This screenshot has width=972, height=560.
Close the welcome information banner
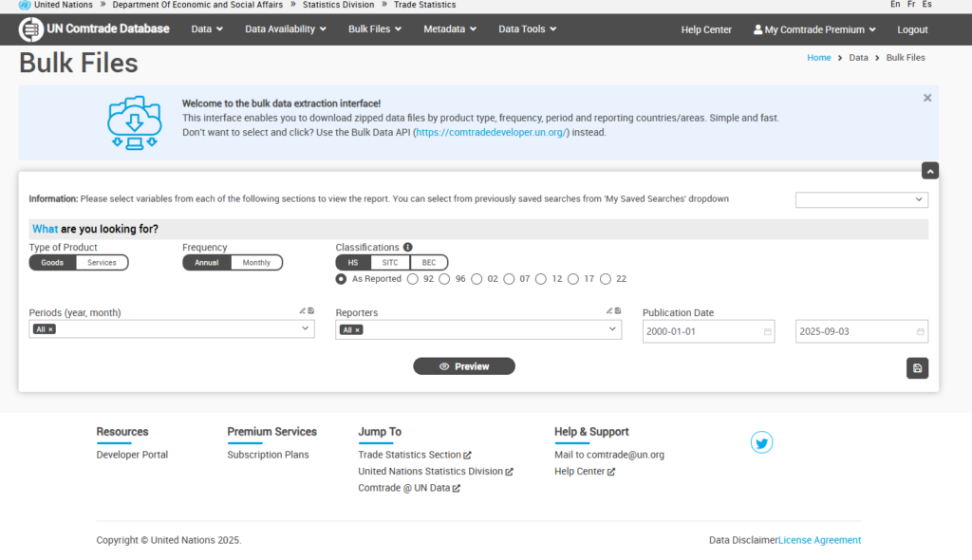pyautogui.click(x=927, y=98)
